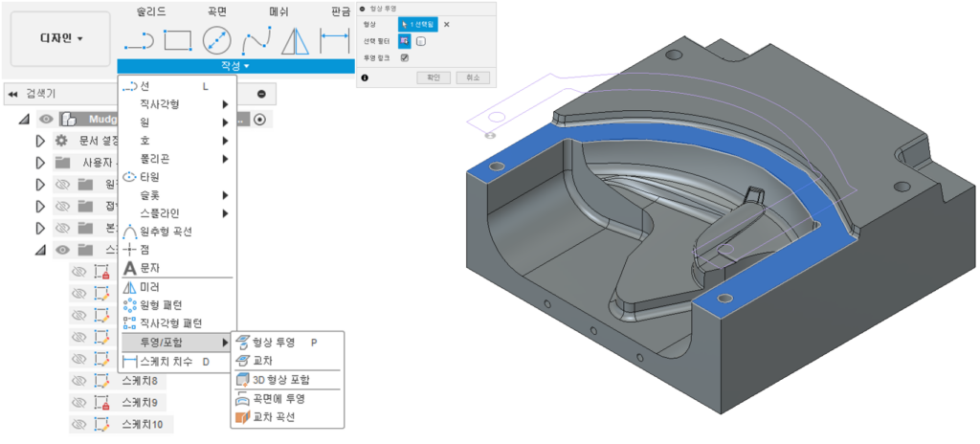Show the hidden 스케치8 via eye icon

point(78,380)
